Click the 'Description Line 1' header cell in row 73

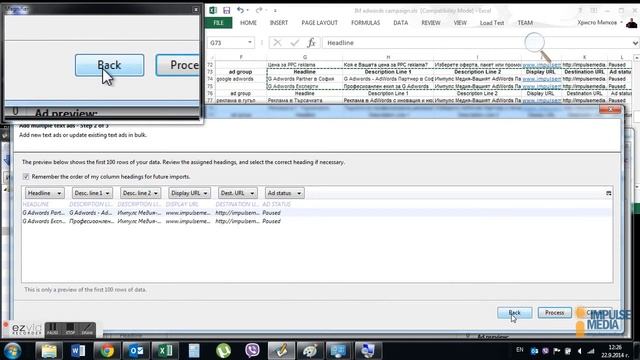(x=388, y=72)
